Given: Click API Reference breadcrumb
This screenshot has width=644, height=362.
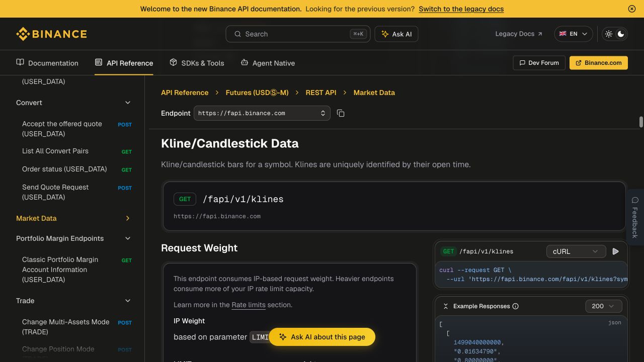Looking at the screenshot, I should pyautogui.click(x=185, y=93).
